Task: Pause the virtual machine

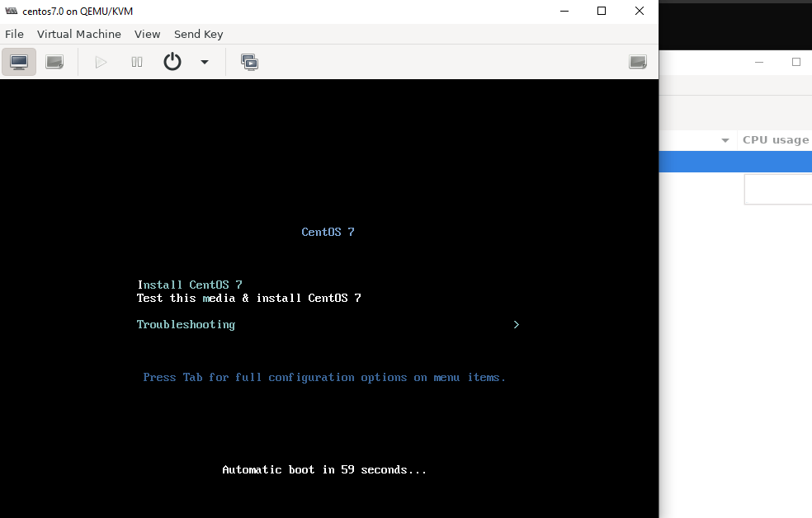Action: coord(137,62)
